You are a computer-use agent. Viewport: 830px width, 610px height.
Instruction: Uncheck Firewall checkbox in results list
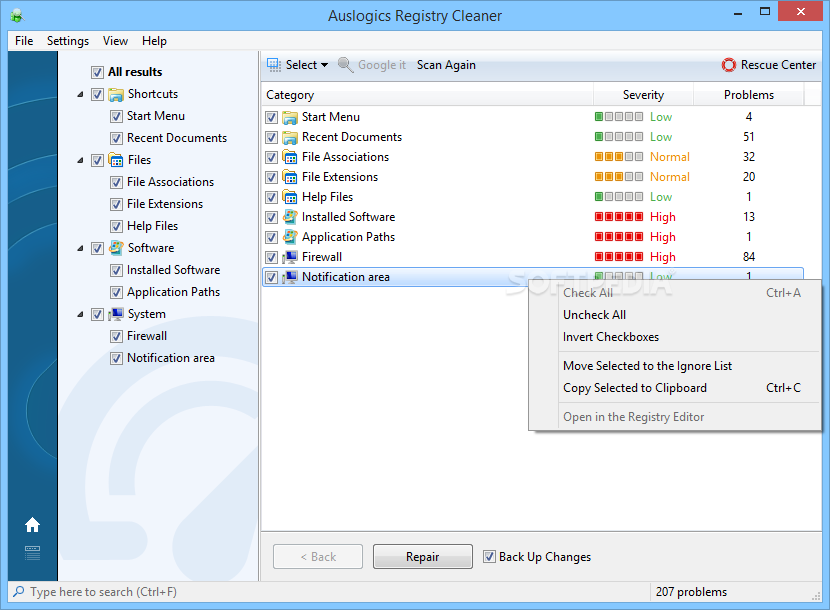click(x=272, y=257)
